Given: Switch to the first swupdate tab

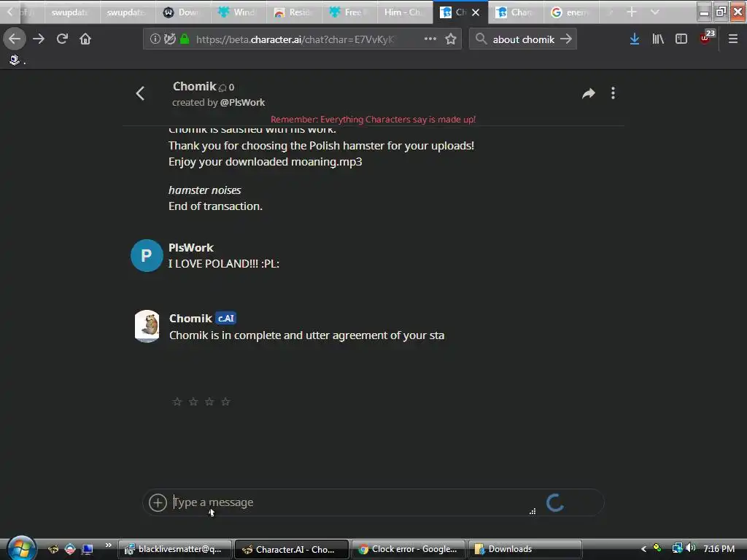Looking at the screenshot, I should 72,12.
